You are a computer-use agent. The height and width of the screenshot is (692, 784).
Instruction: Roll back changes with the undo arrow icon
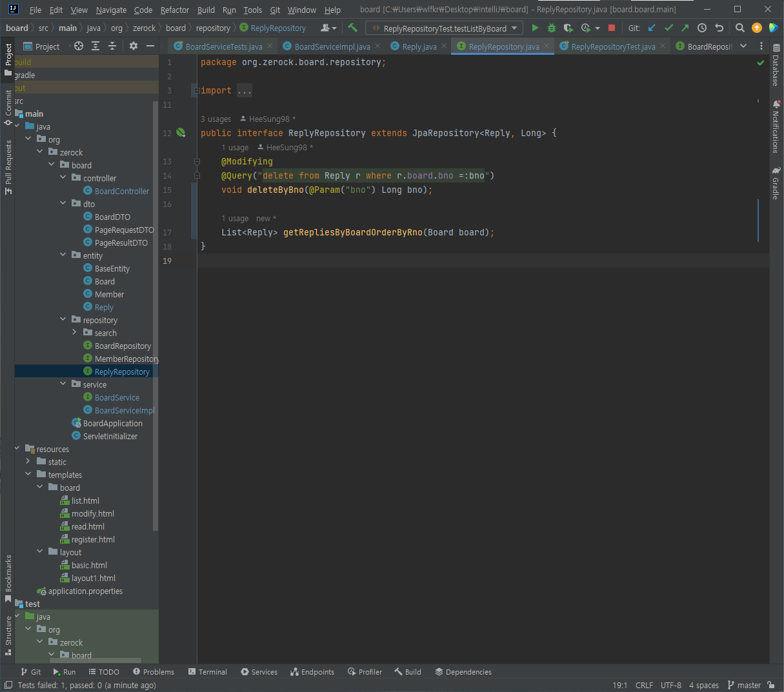[x=719, y=28]
